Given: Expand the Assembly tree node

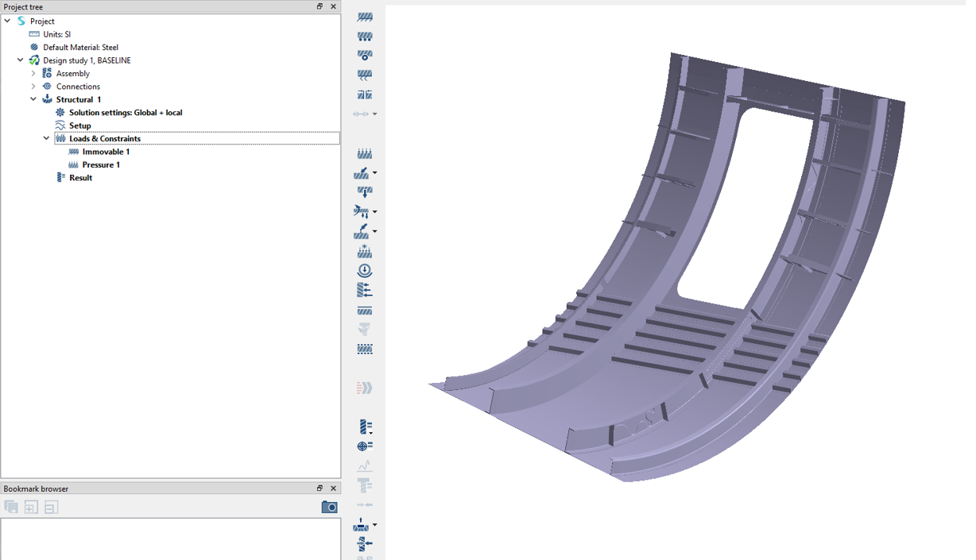Looking at the screenshot, I should [x=33, y=74].
